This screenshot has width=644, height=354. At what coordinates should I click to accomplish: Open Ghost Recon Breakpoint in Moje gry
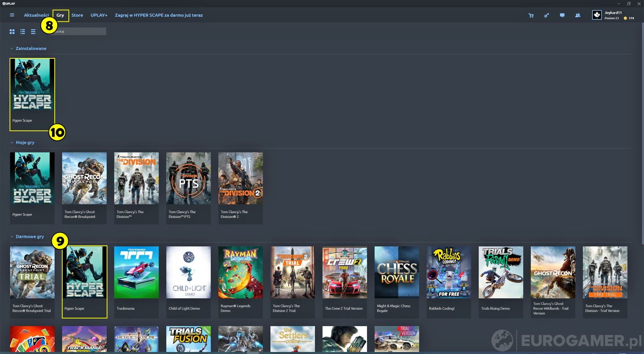click(84, 188)
